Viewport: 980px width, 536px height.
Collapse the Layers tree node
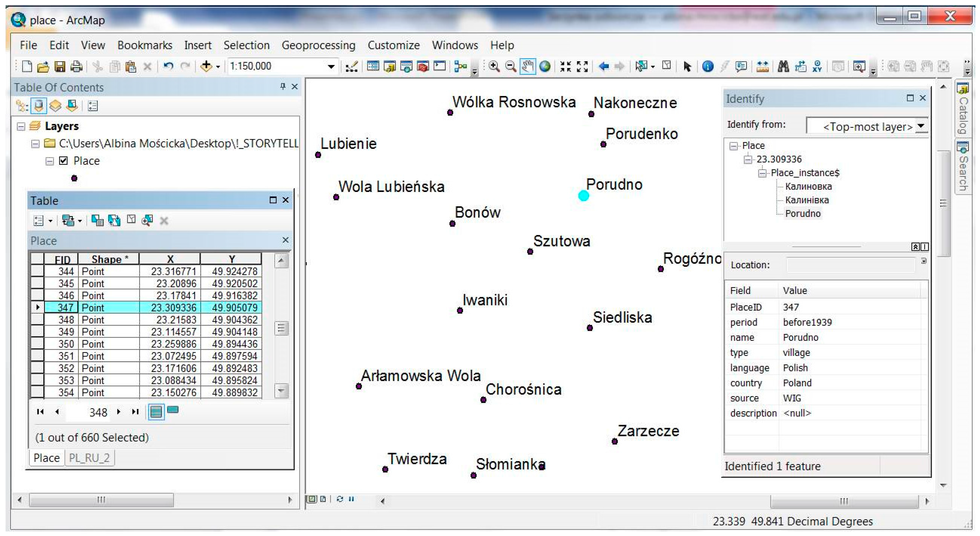click(21, 126)
